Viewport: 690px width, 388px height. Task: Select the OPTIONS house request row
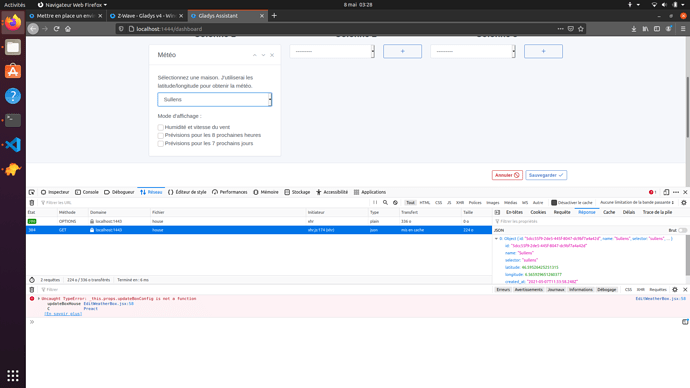(x=259, y=221)
